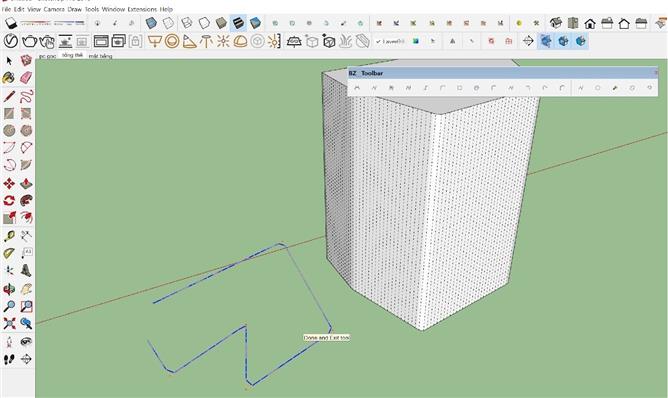Select the Section Plane tool

pos(26,359)
